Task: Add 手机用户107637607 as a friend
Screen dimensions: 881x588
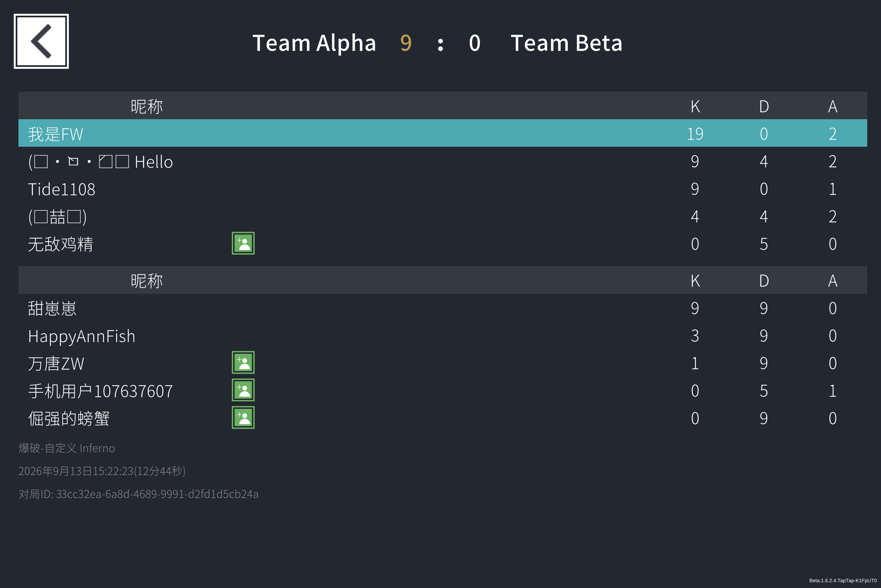Action: [243, 390]
